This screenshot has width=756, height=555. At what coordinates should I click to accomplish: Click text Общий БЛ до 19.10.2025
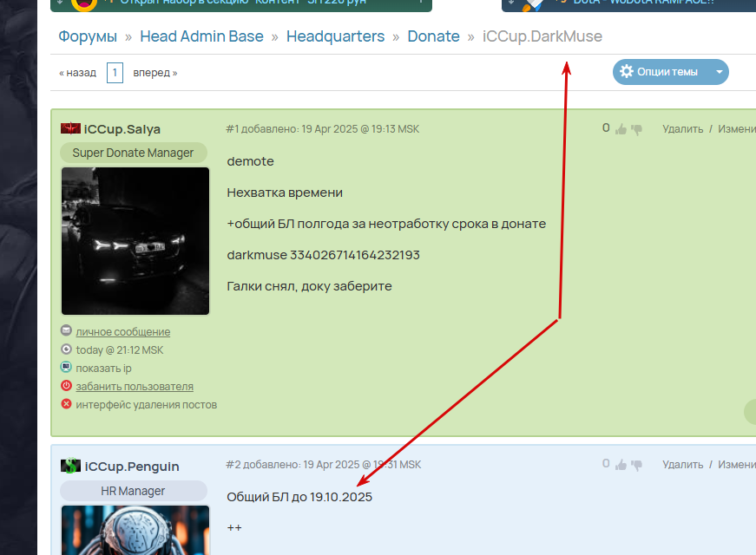pos(299,497)
